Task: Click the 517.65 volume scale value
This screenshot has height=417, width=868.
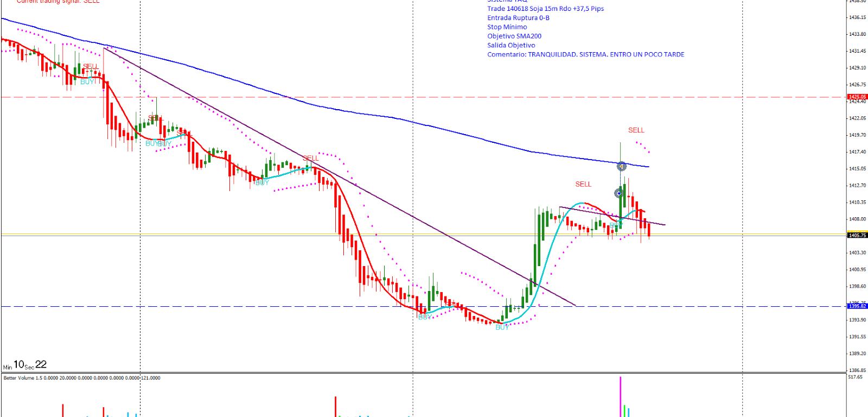Action: point(855,377)
